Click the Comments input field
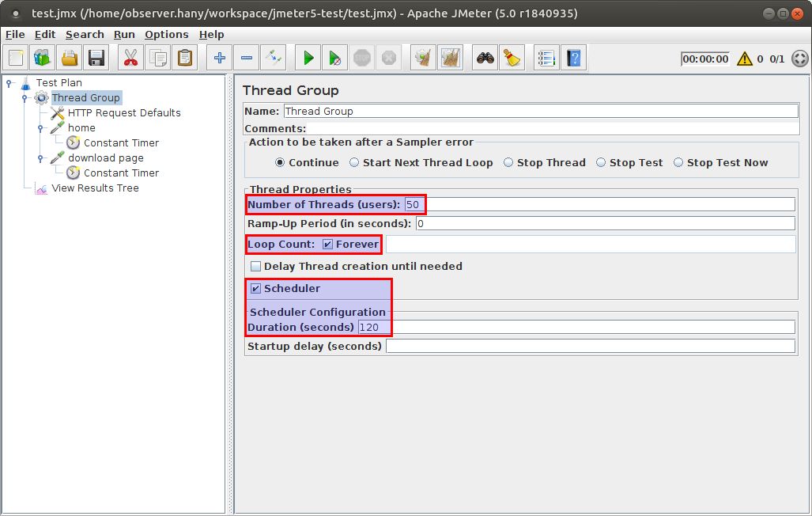 coord(553,128)
